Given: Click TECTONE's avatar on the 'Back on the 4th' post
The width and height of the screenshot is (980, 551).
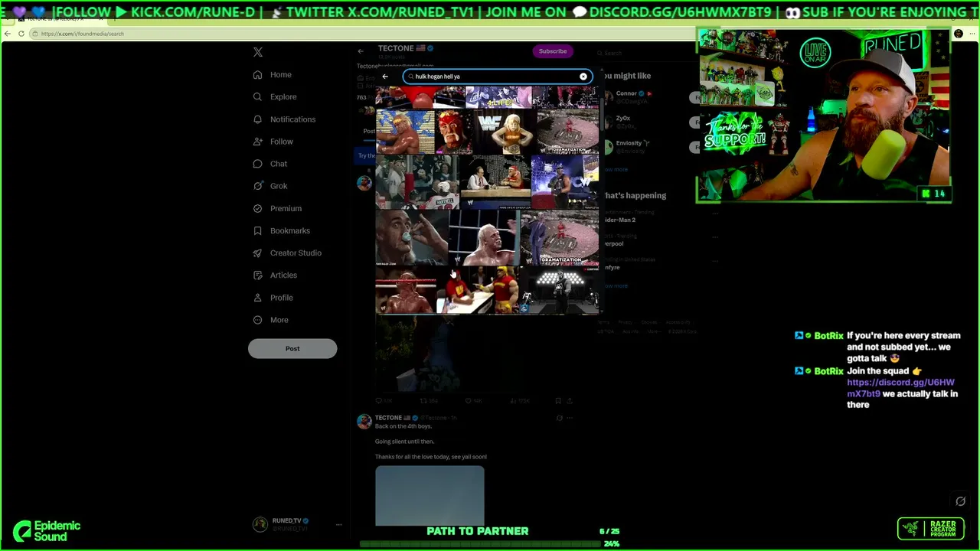Looking at the screenshot, I should pos(364,422).
